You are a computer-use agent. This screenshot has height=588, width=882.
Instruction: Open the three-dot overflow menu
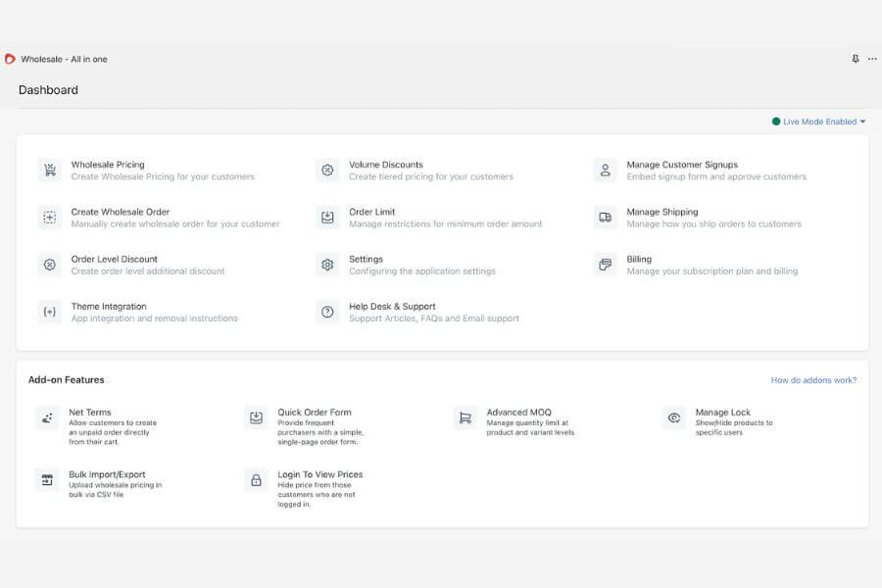[872, 59]
